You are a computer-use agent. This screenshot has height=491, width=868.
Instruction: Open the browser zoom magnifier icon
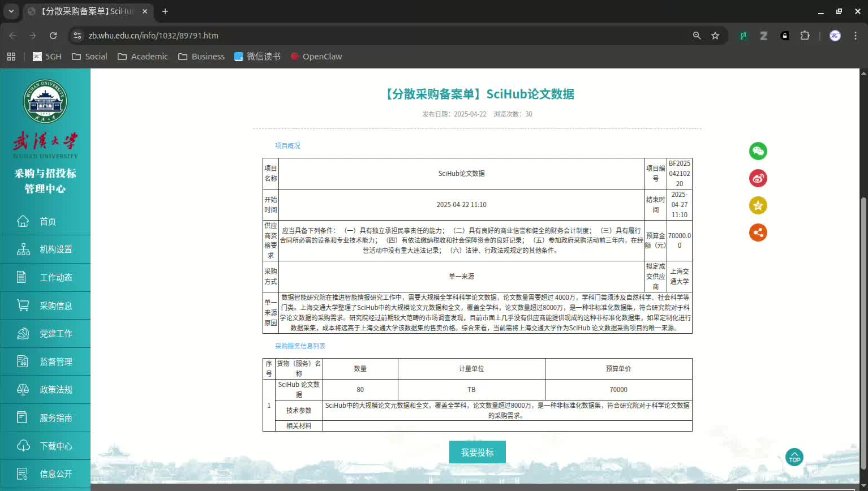[x=697, y=36]
